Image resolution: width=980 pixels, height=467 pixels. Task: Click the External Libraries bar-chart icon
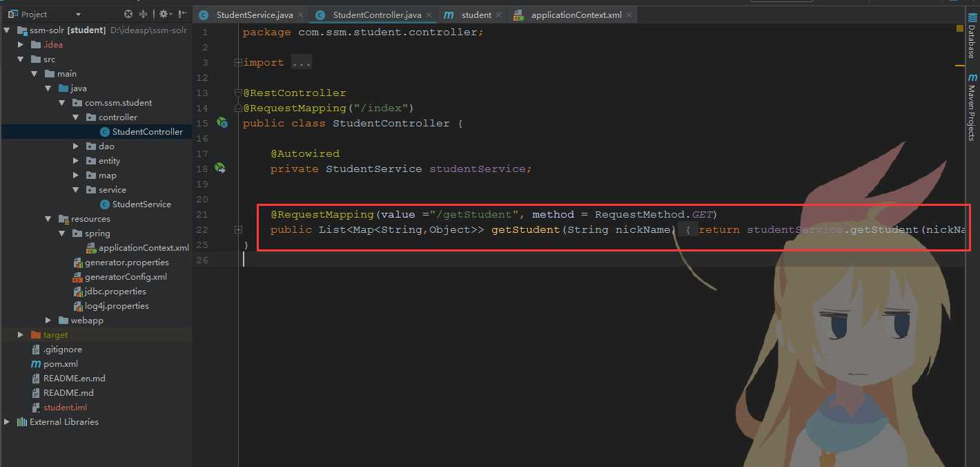[x=22, y=422]
